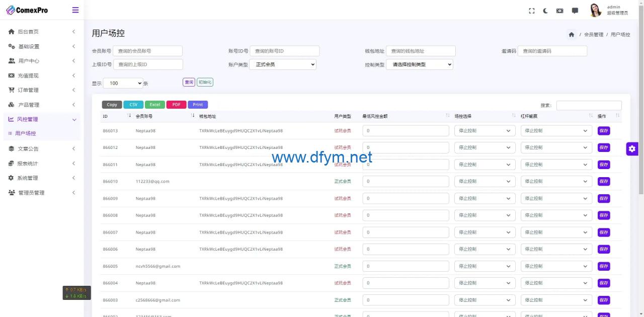Expand 系统管理 sidebar menu

(42, 178)
